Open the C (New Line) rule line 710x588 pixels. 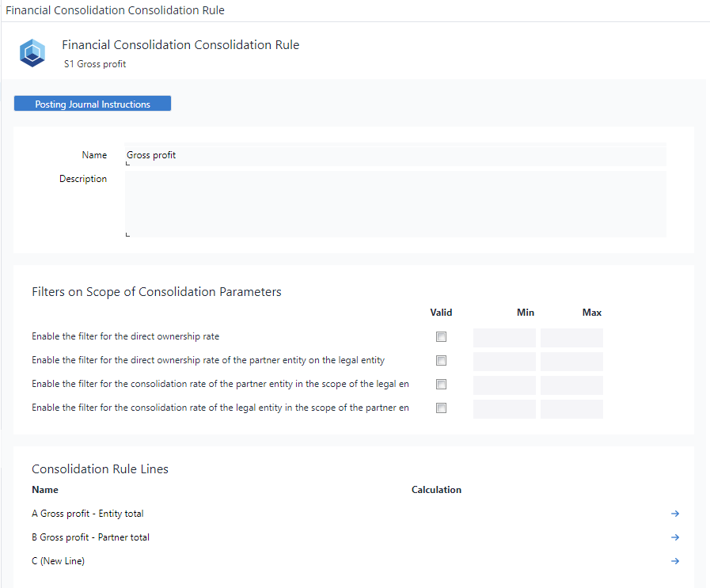click(57, 561)
